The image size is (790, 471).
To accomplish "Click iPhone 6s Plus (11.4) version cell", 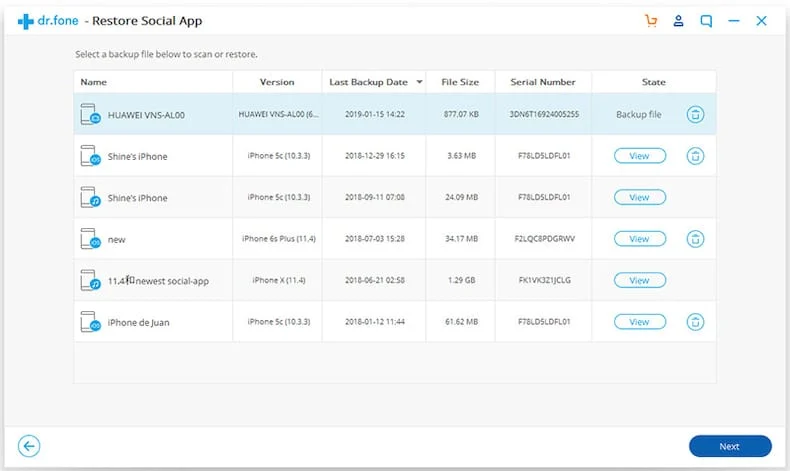I will click(x=279, y=239).
